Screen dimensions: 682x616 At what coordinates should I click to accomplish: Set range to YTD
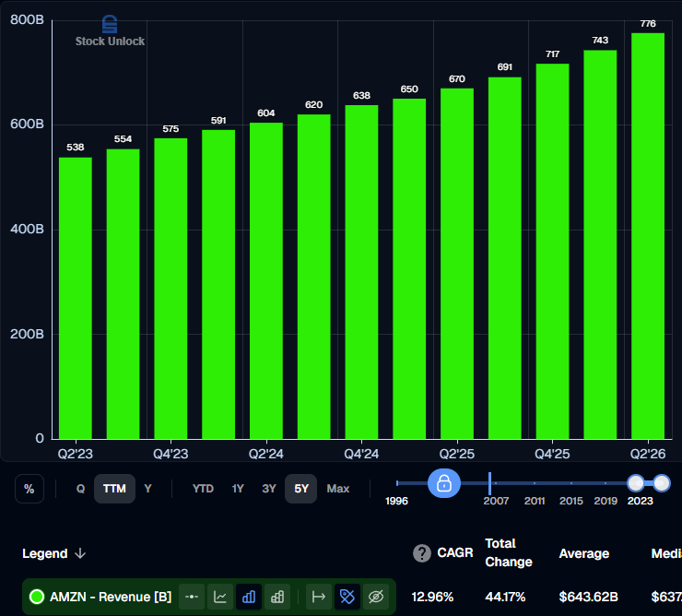pos(203,489)
